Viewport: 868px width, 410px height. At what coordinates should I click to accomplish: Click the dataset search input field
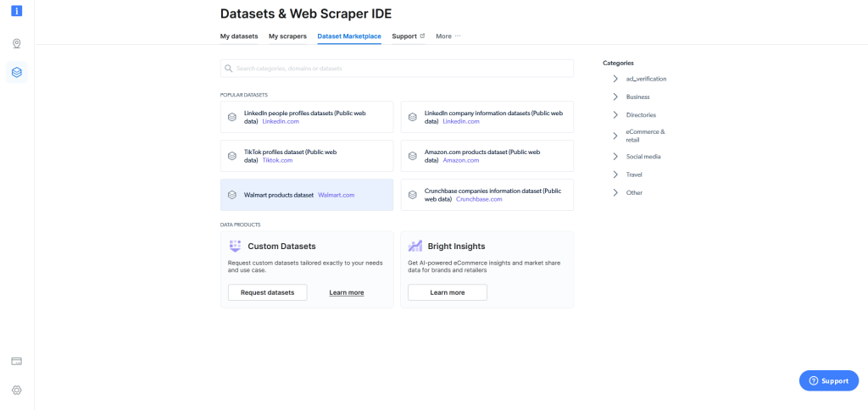[398, 69]
